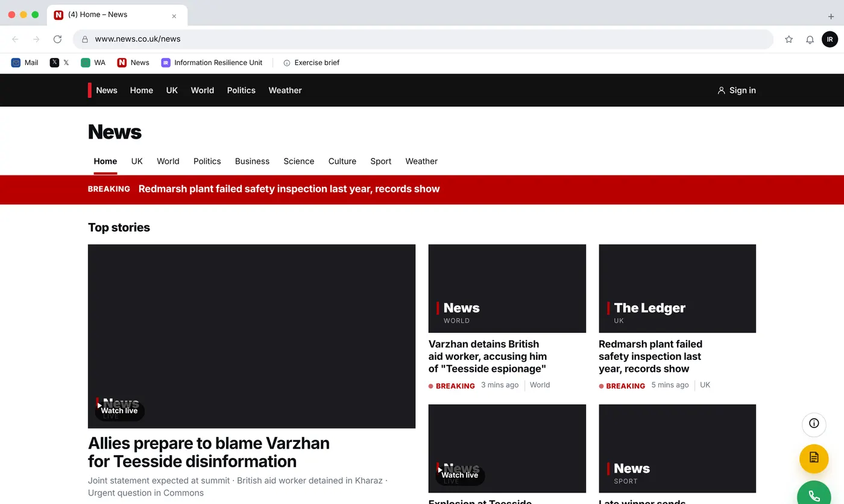Open the Mail bookmark
Screen dimensions: 844x504
tap(25, 63)
